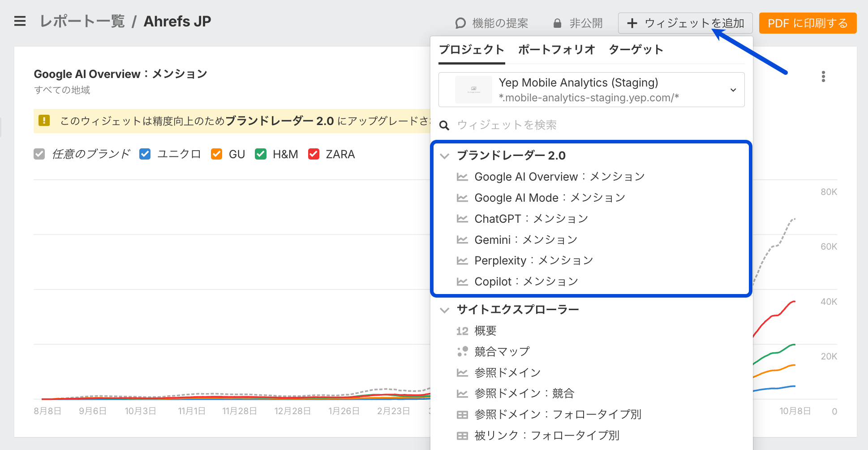
Task: Click the search magnifier icon
Action: pos(444,125)
